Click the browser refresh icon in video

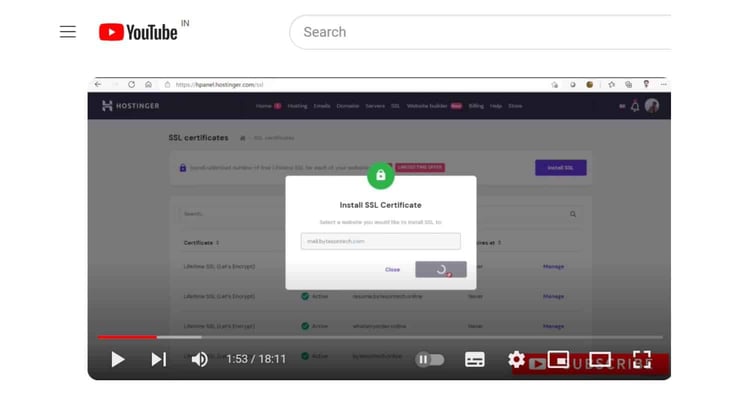tap(131, 85)
